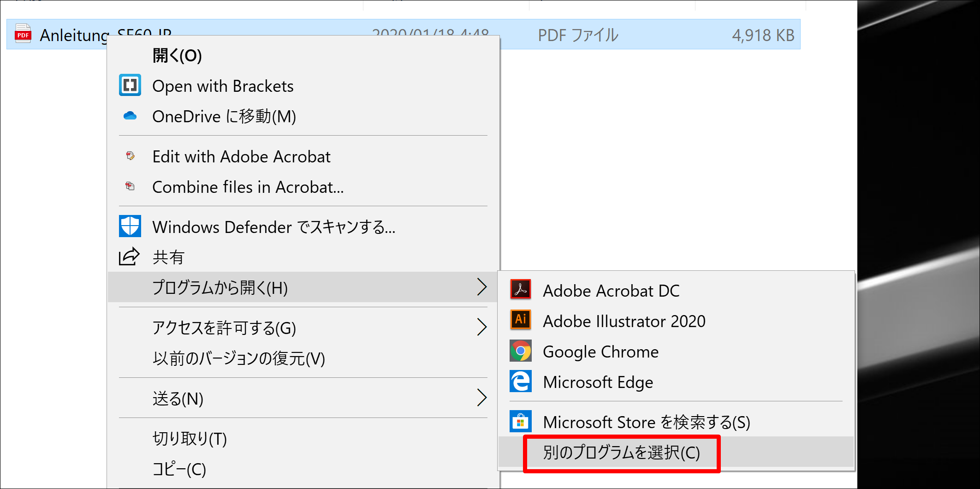Click the Edit with Adobe Acrobat icon
Viewport: 980px width, 489px height.
pyautogui.click(x=130, y=156)
